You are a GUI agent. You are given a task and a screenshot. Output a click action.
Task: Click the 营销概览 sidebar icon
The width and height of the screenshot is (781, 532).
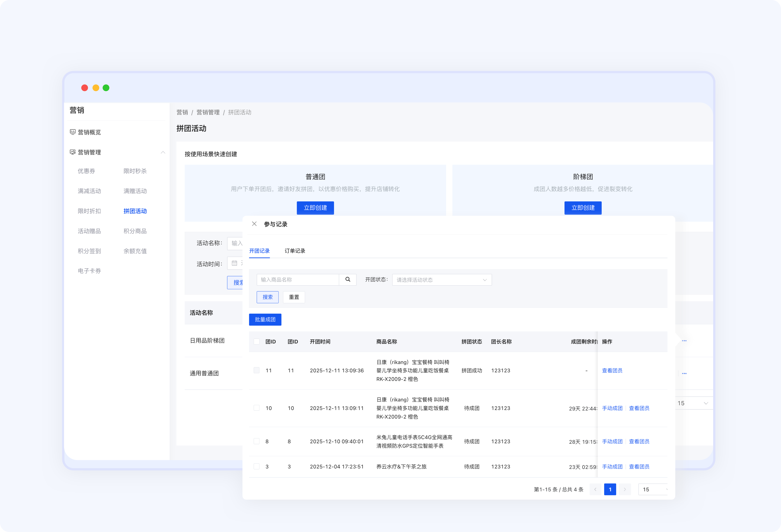click(73, 132)
